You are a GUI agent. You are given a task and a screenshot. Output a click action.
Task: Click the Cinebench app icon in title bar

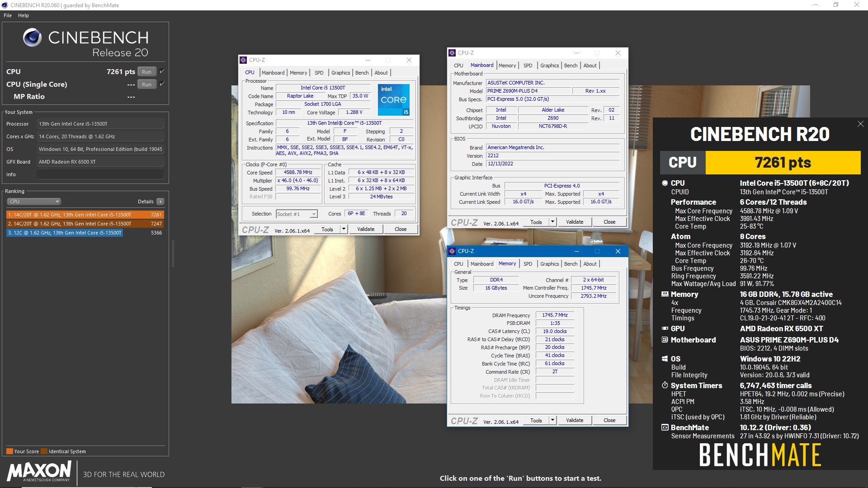(x=5, y=5)
